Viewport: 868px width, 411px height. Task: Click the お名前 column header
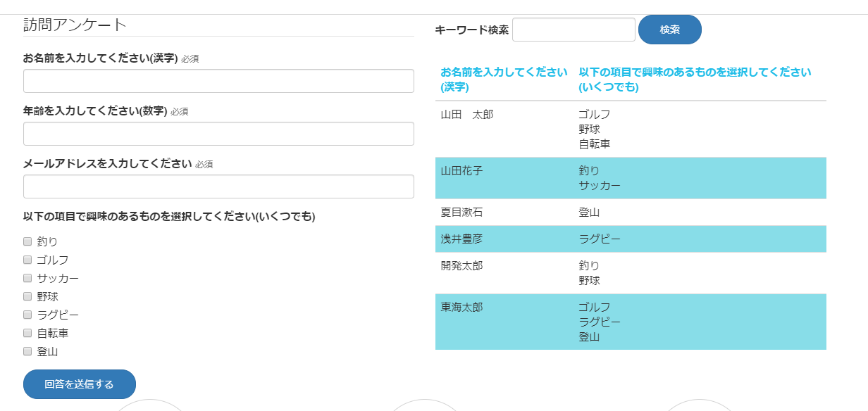click(x=504, y=80)
